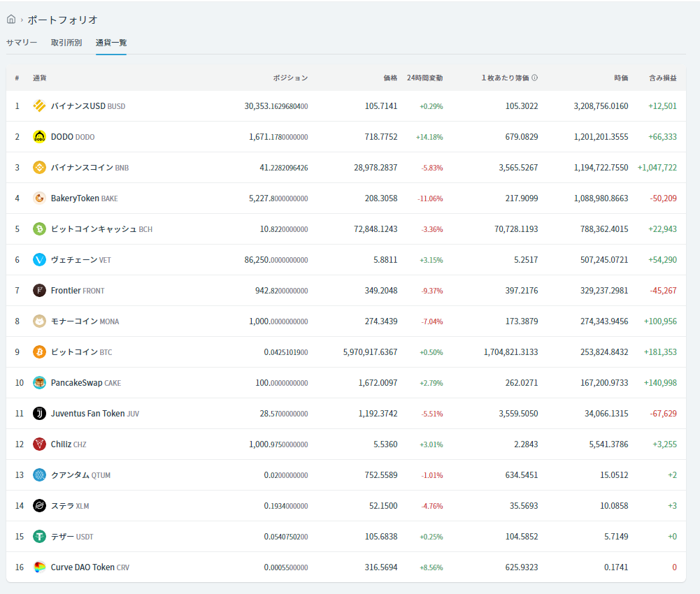Click the Tether USDT icon

point(39,537)
